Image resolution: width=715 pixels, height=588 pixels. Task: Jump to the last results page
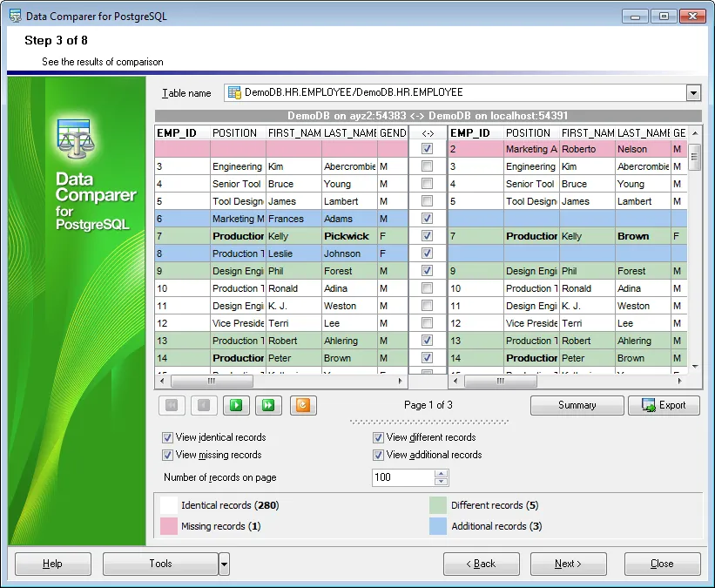[268, 405]
